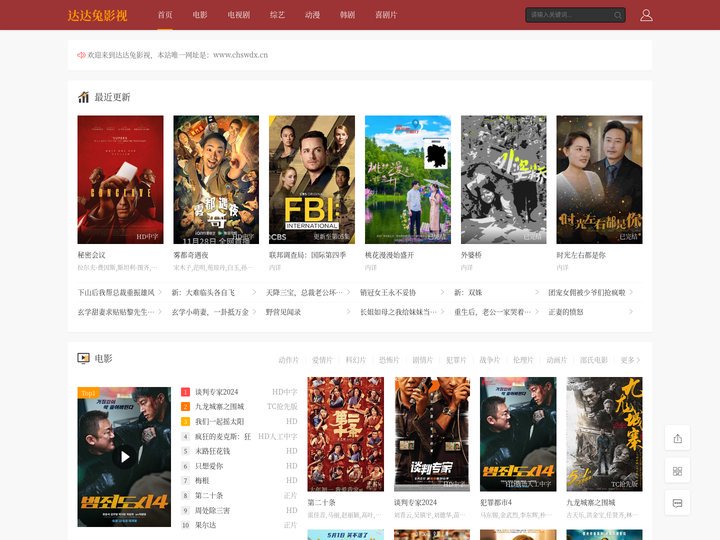
Task: Open the 第二十条 movie poster
Action: pos(345,434)
